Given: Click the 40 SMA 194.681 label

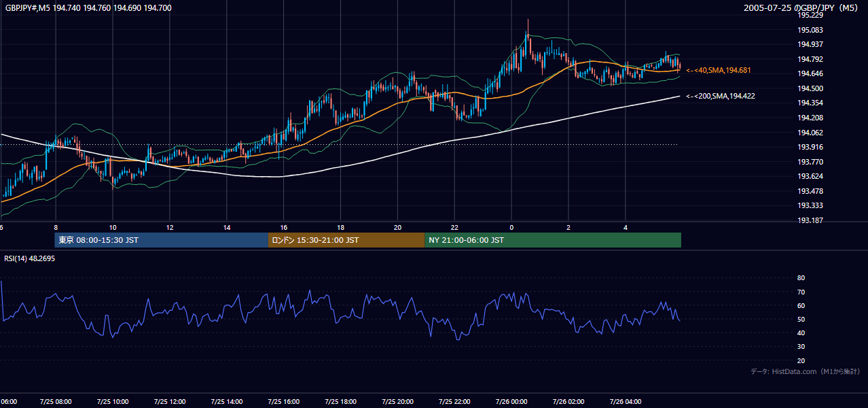Looking at the screenshot, I should click(x=719, y=70).
